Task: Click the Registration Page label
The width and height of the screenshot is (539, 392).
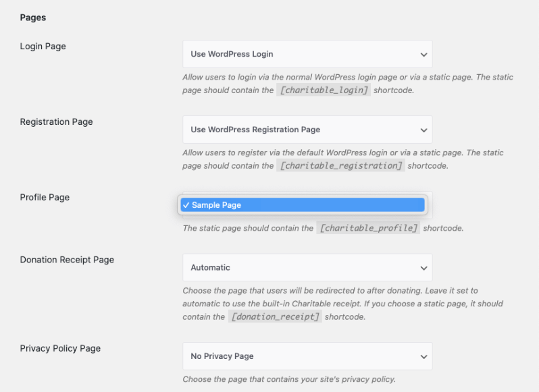Action: pyautogui.click(x=56, y=122)
